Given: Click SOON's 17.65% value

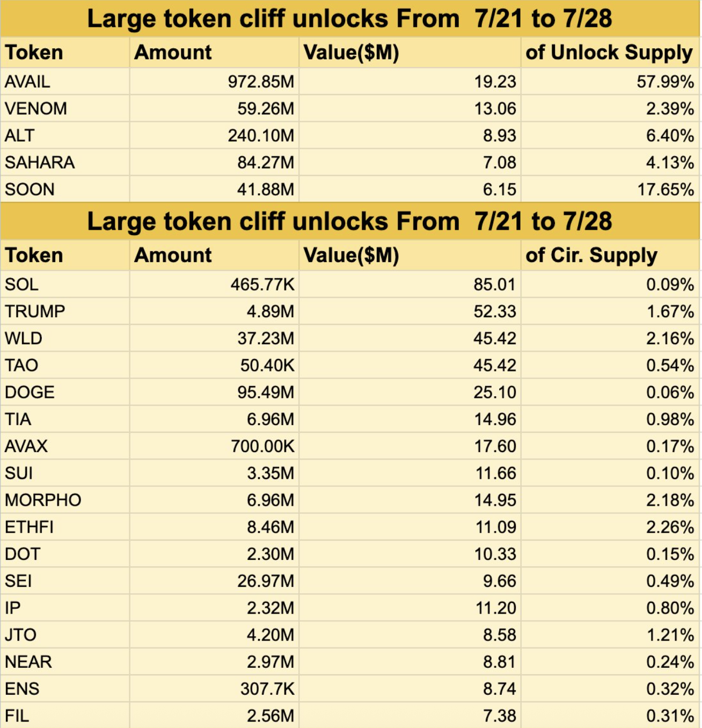Looking at the screenshot, I should [x=665, y=190].
